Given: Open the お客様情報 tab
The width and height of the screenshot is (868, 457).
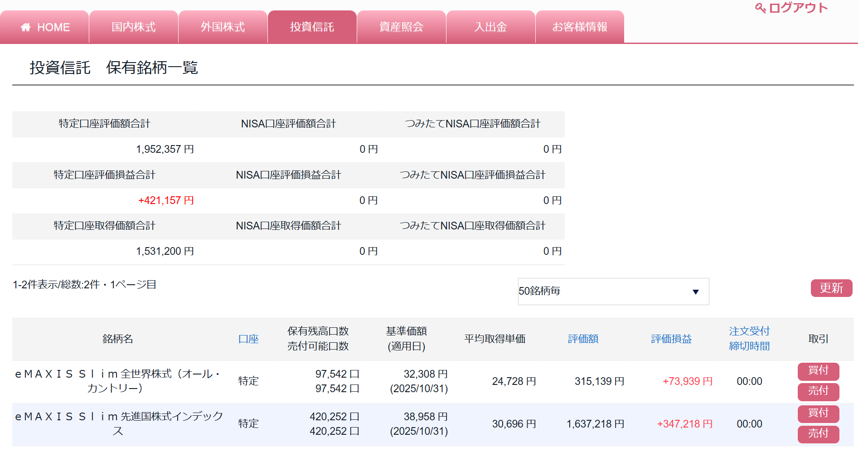Looking at the screenshot, I should click(579, 27).
